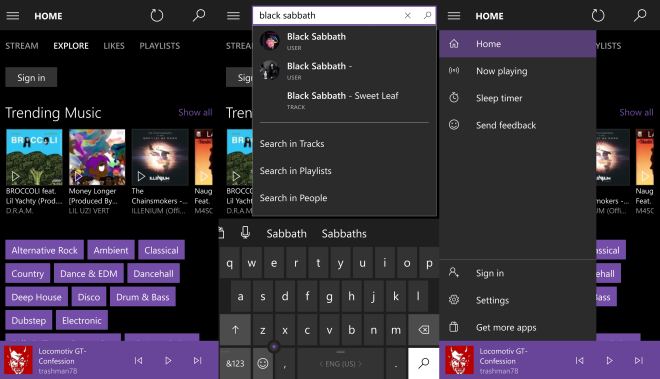Choose Get more apps menu entry
The image size is (660, 379).
point(518,327)
